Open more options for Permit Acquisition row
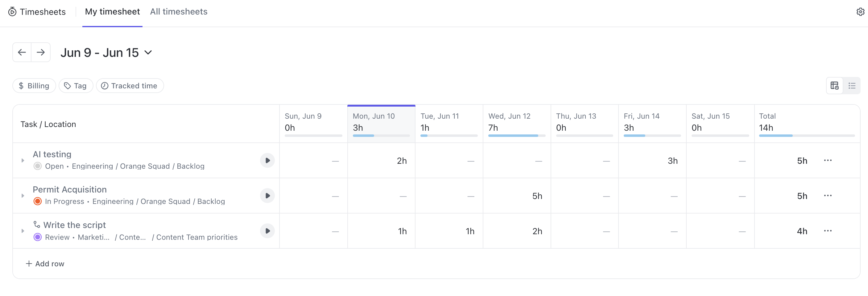This screenshot has width=868, height=296. click(828, 196)
